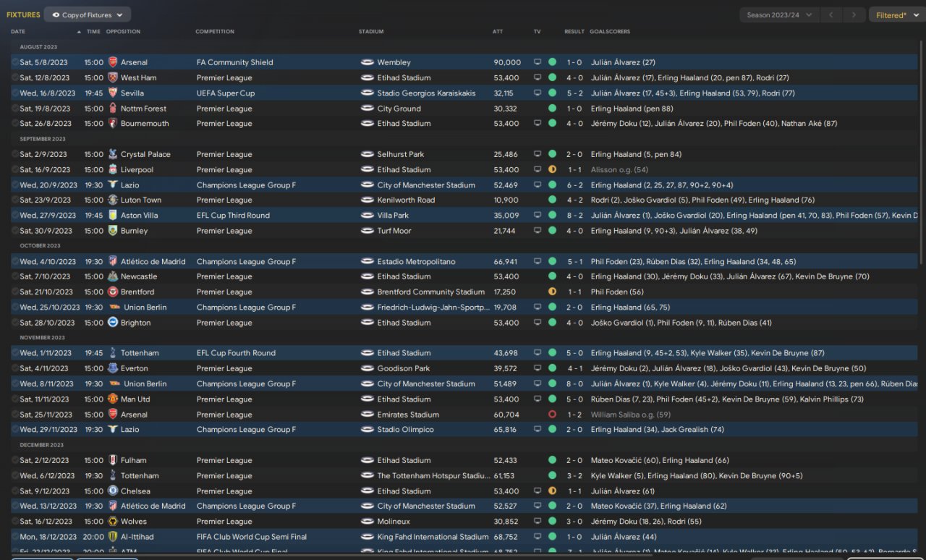
Task: Click the Liverpool club crest icon
Action: click(112, 170)
